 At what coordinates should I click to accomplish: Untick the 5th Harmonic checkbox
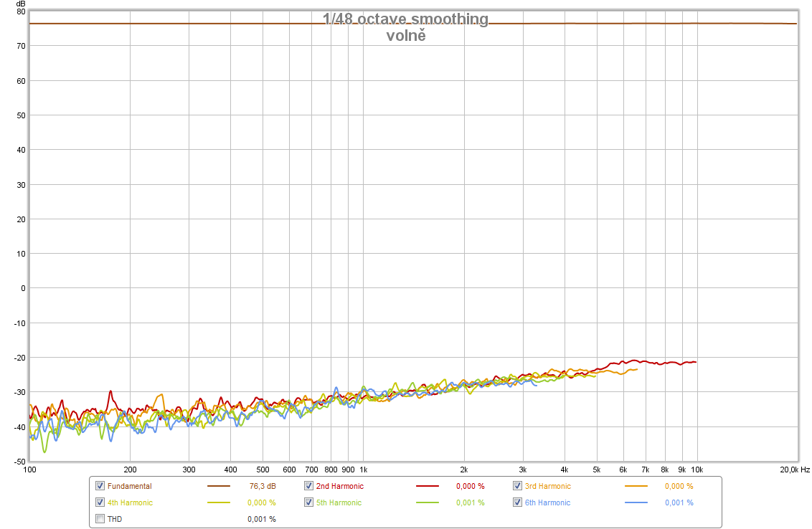coord(308,502)
